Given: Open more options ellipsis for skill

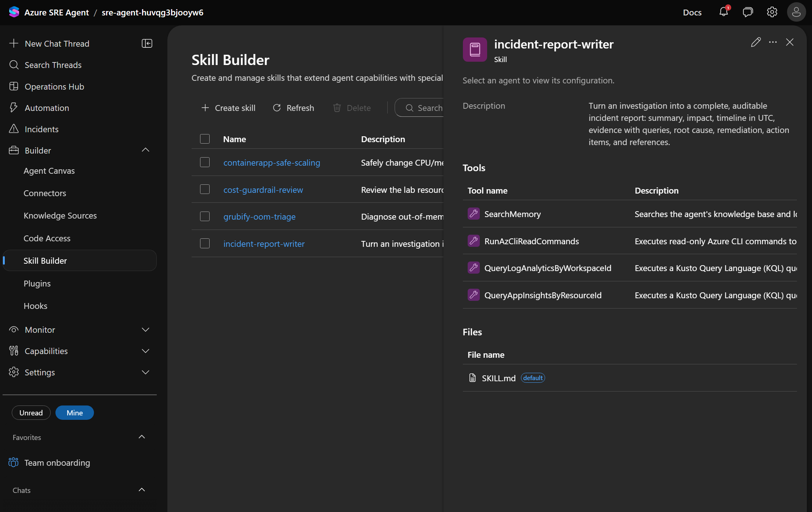Looking at the screenshot, I should (773, 42).
